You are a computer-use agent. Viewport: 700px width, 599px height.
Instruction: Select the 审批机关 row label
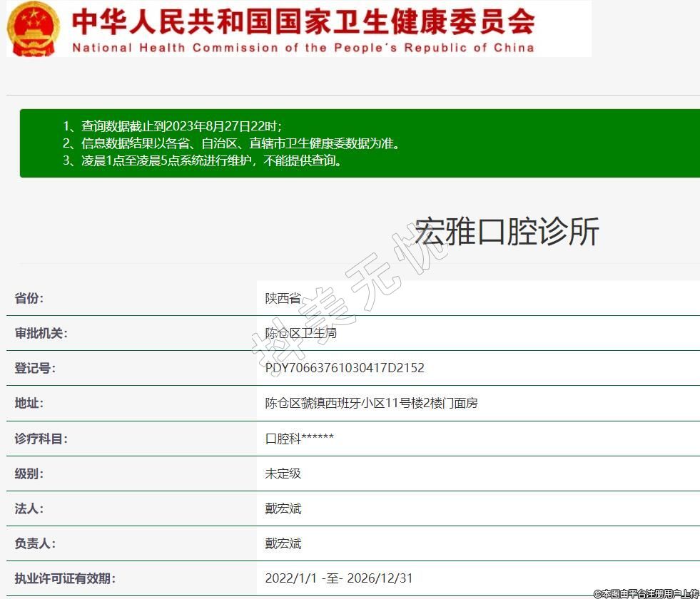(41, 333)
